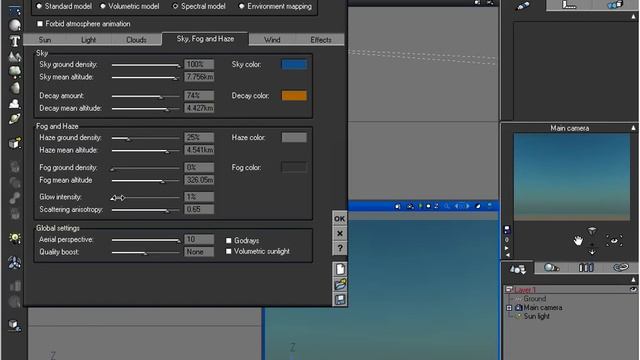Select the Environment mapping radio button
Viewport: 640px width, 360px height.
[x=242, y=6]
